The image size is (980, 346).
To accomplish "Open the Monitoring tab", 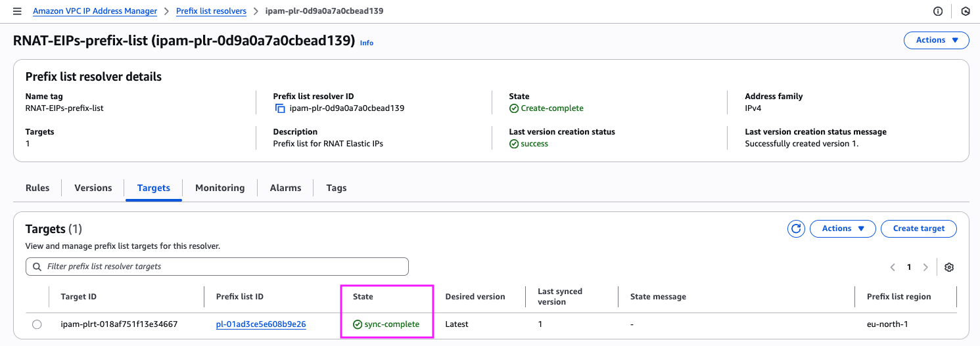I will [x=220, y=188].
